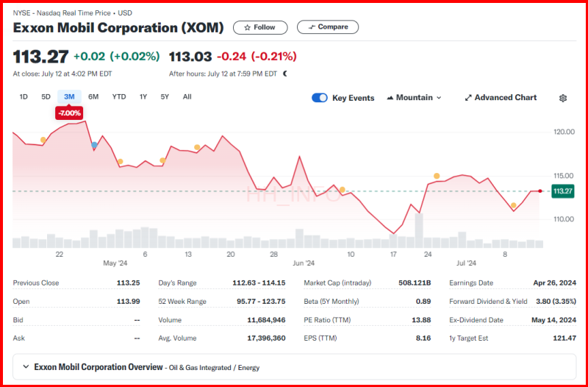Click the Previous Close value 113.25

[x=128, y=283]
